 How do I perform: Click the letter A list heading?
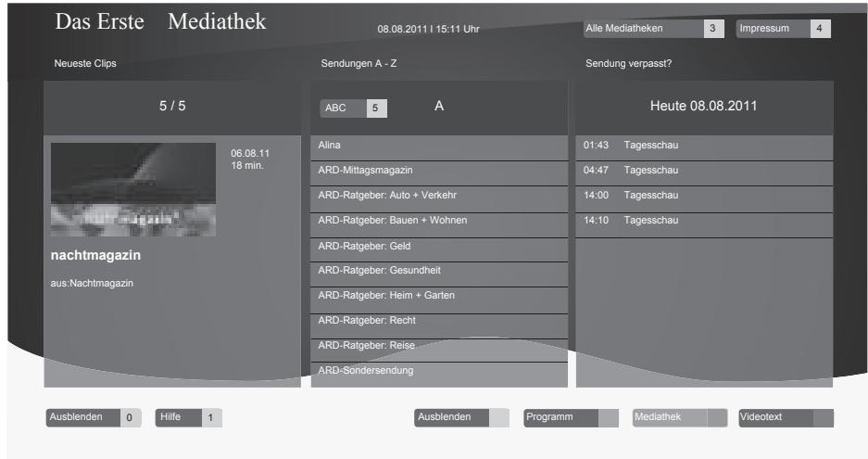(x=439, y=106)
